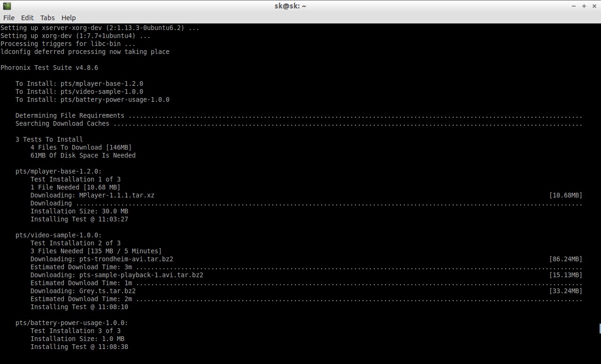Click 'Downloading: Grey.ts.tar.bz2' line
Viewport: 601px width, 364px height.
83,291
